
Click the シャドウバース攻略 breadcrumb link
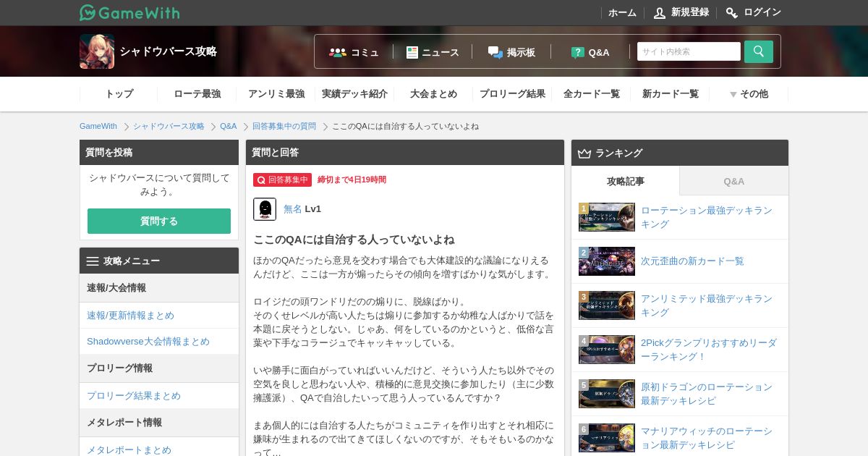(169, 126)
